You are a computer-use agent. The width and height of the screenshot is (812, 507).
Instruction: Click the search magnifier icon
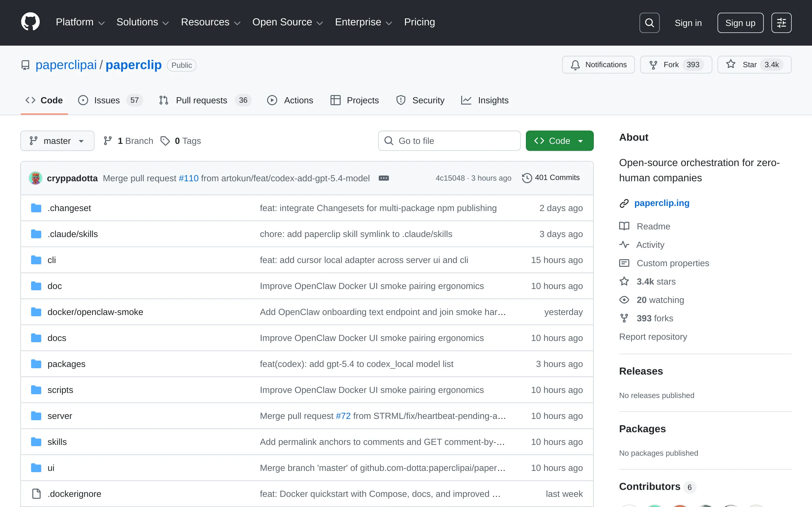(x=649, y=22)
